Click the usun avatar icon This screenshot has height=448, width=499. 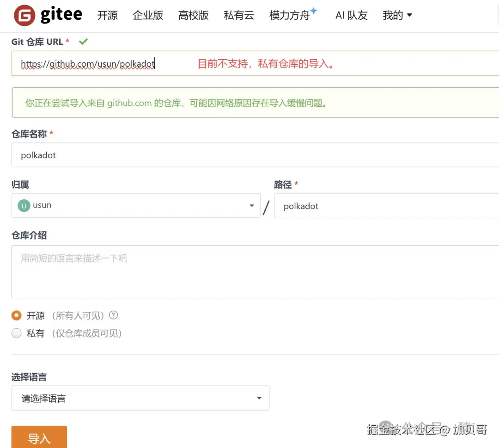pyautogui.click(x=24, y=206)
